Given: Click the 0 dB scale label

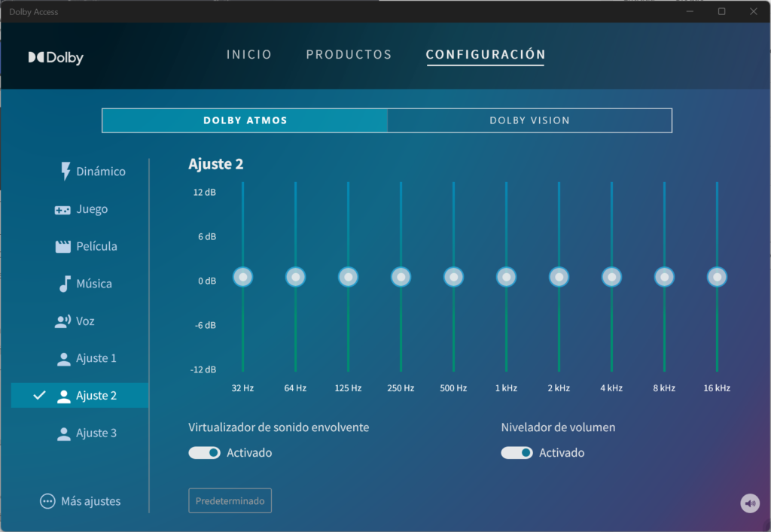Looking at the screenshot, I should click(207, 281).
